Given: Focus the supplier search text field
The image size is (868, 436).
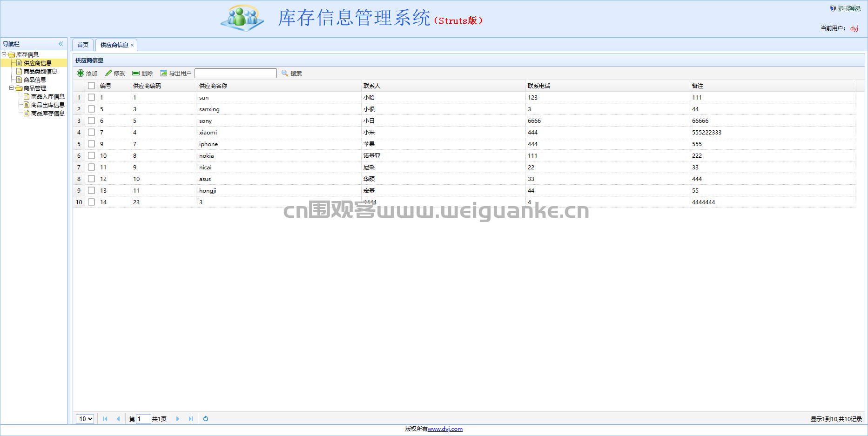Looking at the screenshot, I should 236,73.
